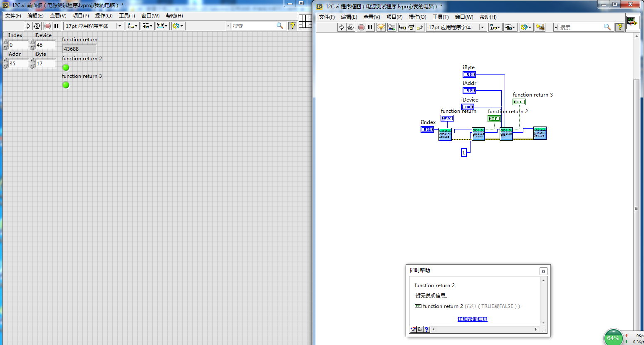Open 详细帮助信息 link in context help
The width and height of the screenshot is (644, 345).
click(473, 319)
